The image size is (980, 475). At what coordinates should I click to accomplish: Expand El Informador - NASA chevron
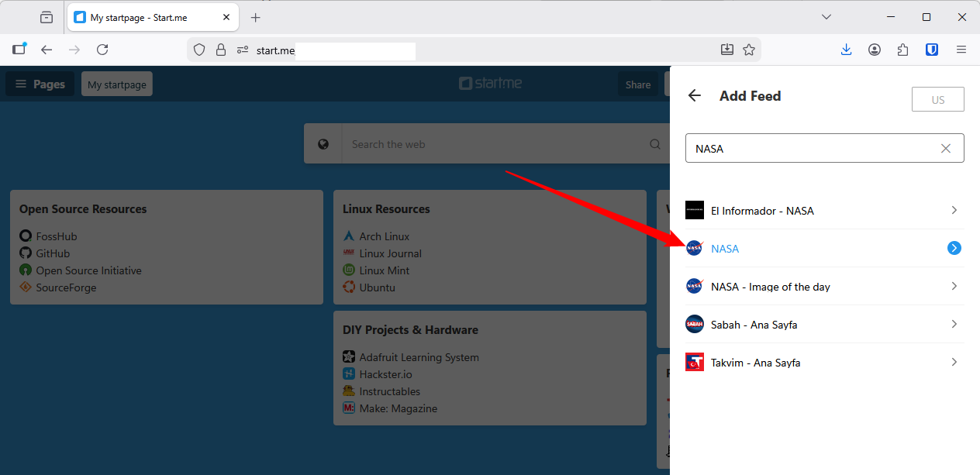click(954, 210)
